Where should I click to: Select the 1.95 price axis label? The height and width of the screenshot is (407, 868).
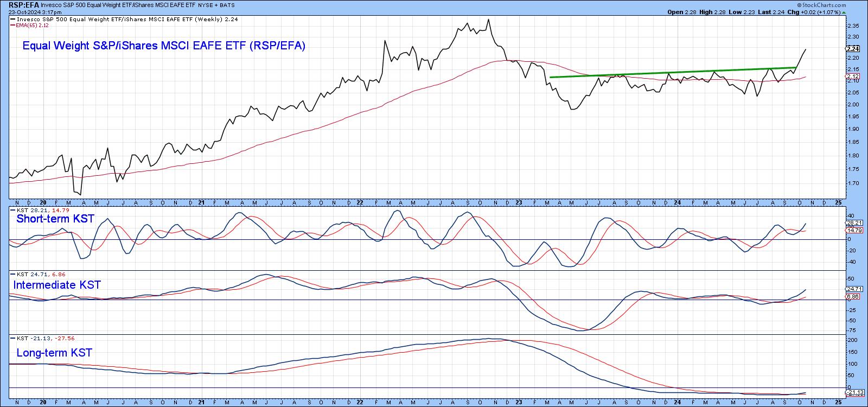[852, 117]
